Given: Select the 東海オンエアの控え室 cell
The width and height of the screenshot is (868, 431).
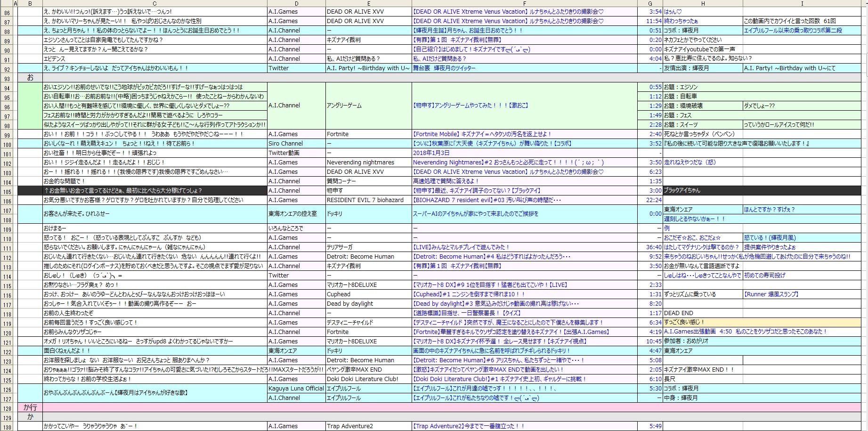Looking at the screenshot, I should (296, 214).
